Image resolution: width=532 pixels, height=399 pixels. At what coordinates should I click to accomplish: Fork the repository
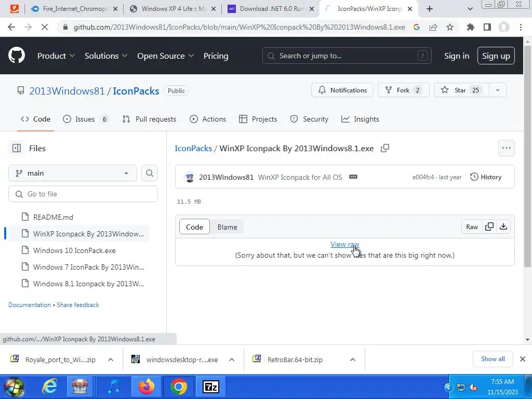coord(403,90)
